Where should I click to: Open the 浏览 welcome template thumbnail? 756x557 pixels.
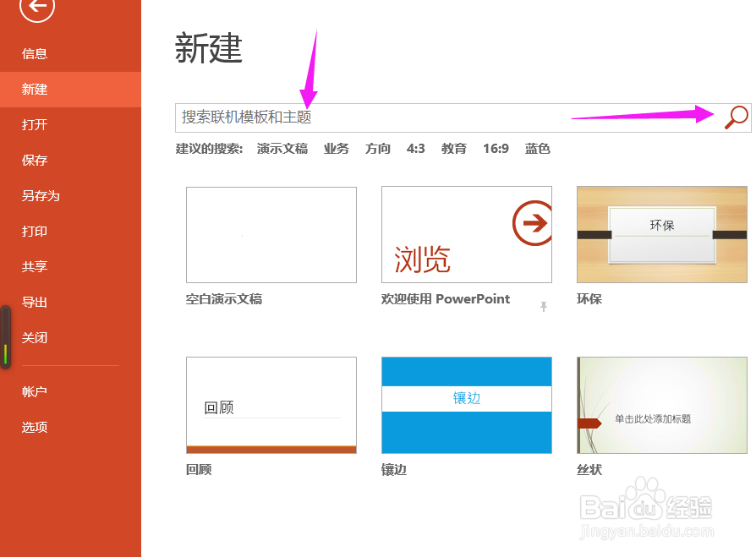(x=467, y=235)
